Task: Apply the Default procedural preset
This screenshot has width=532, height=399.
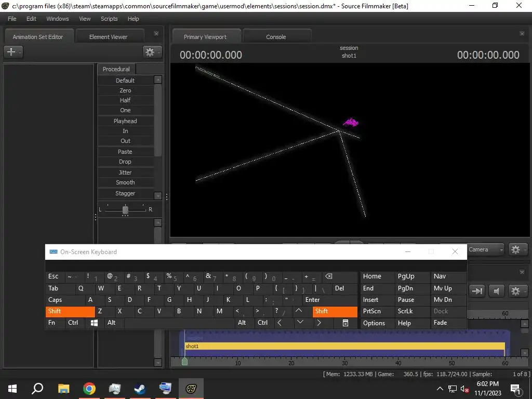Action: pos(125,81)
